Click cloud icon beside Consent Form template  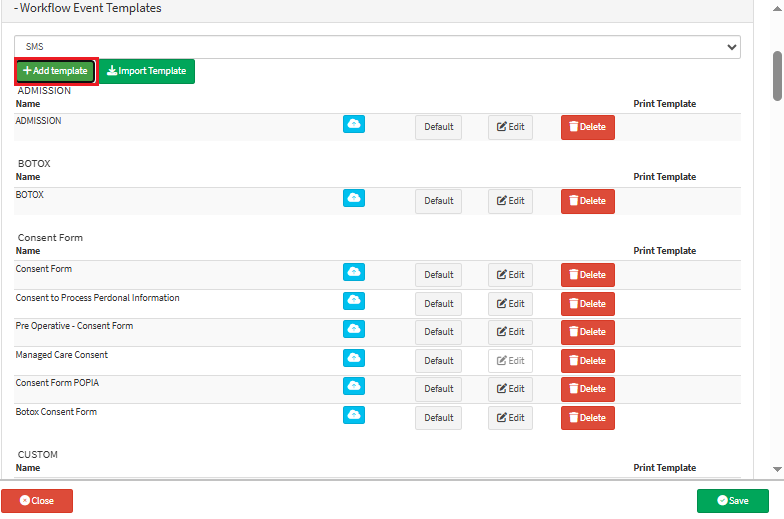(x=354, y=272)
